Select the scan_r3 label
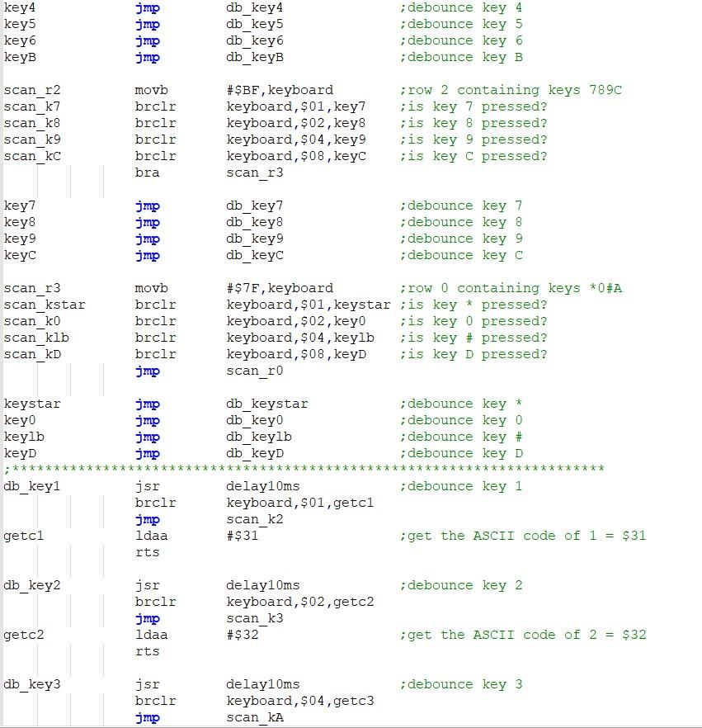Screen dimensions: 702x728 pos(26,288)
